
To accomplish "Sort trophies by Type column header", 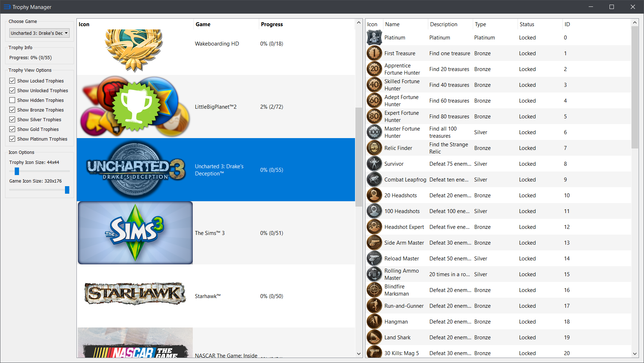I will [495, 24].
